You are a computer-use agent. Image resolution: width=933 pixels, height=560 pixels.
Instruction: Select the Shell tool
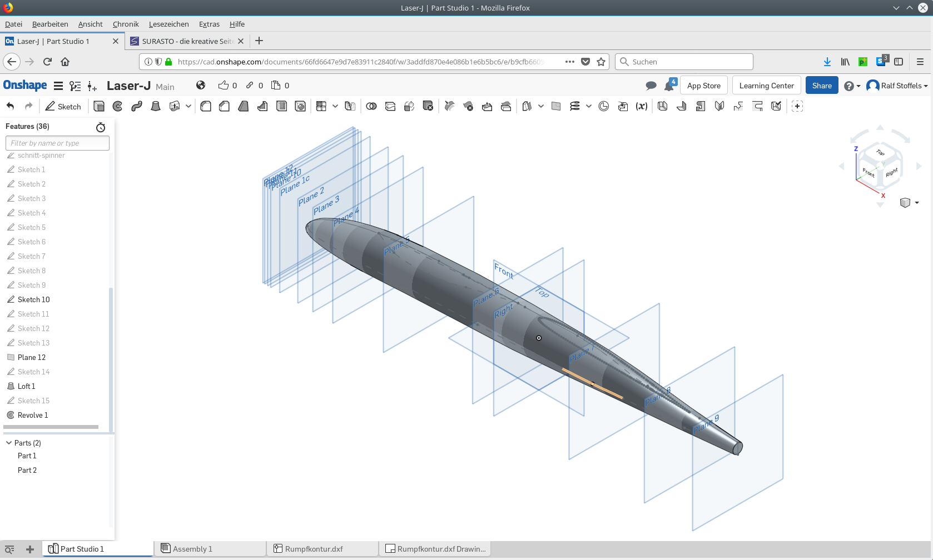[282, 106]
